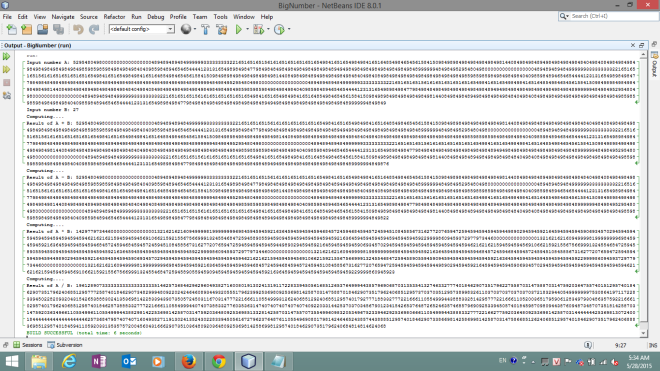Viewport: 660px width, 371px height.
Task: Click the Search (Ctrl+I) input field
Action: pyautogui.click(x=614, y=16)
